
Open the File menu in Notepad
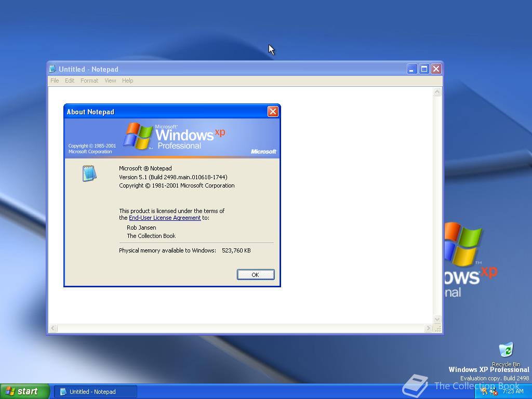[55, 81]
